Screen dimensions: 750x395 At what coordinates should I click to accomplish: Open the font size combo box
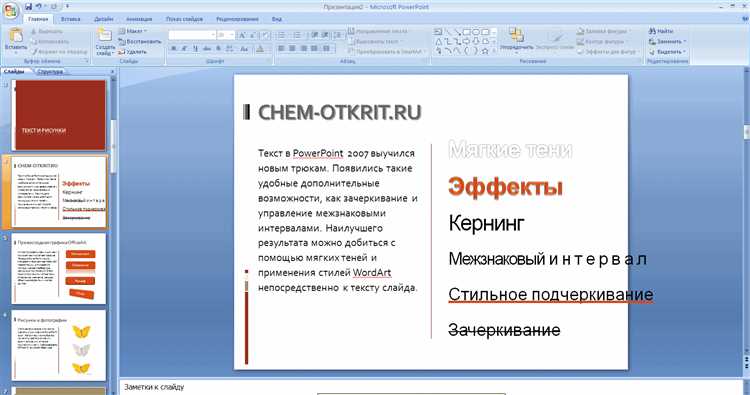pyautogui.click(x=226, y=35)
